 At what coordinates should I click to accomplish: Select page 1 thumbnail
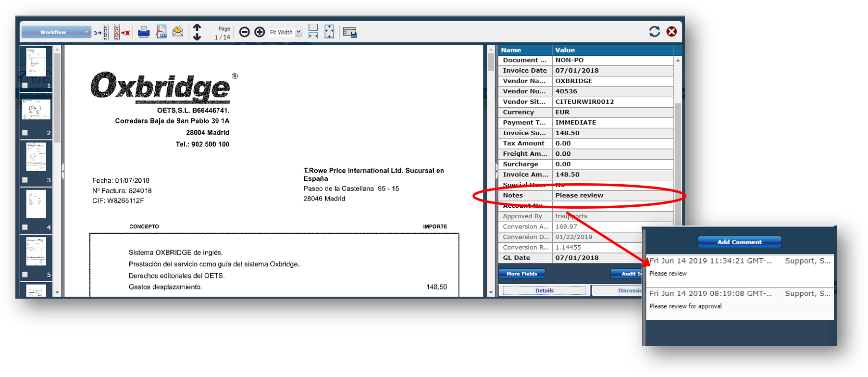click(36, 61)
